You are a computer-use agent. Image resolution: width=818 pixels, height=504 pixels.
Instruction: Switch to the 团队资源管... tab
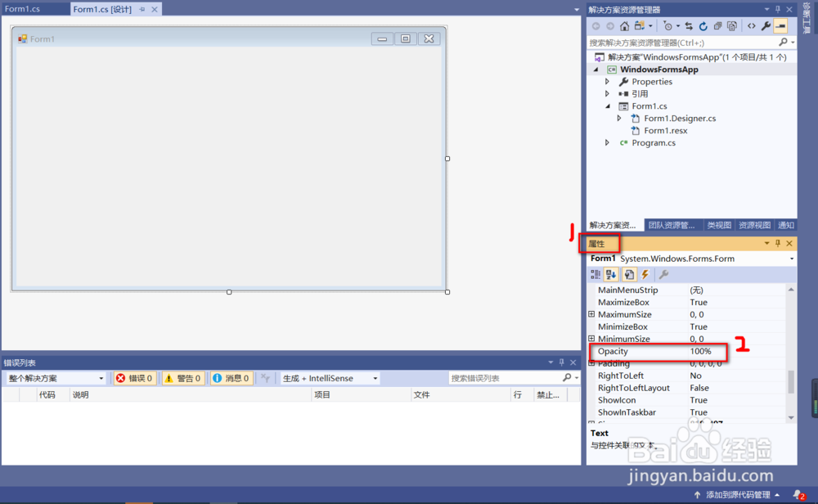click(x=672, y=225)
